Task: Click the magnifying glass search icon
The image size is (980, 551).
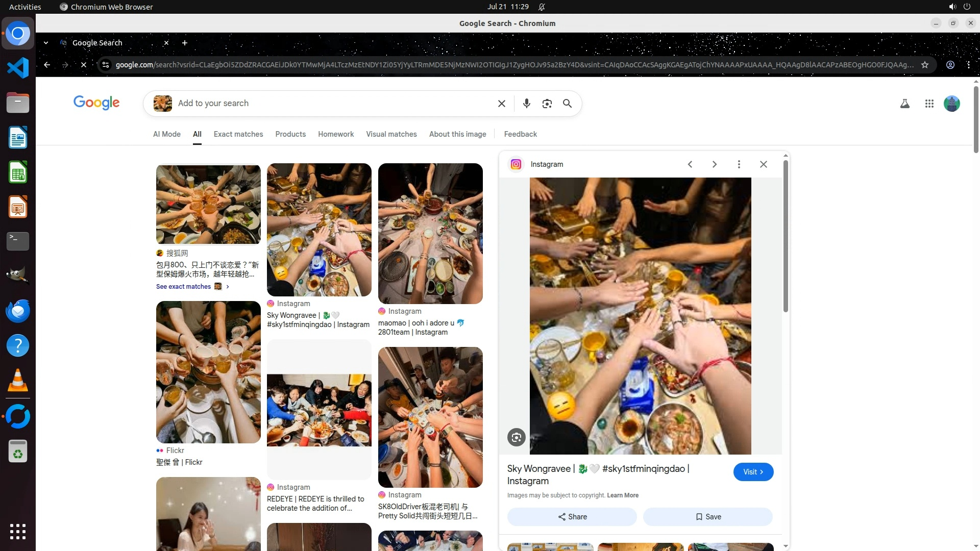Action: pos(567,104)
